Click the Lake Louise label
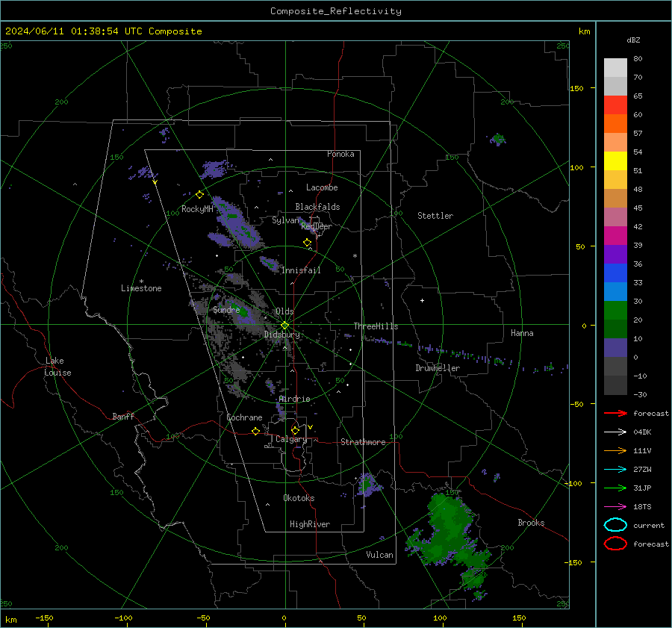 [x=57, y=367]
